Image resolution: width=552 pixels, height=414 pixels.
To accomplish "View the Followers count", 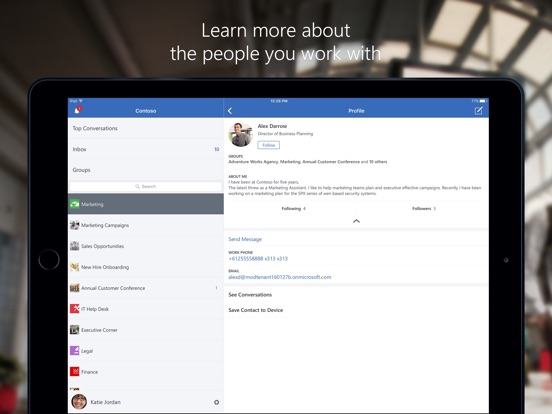I will point(424,209).
